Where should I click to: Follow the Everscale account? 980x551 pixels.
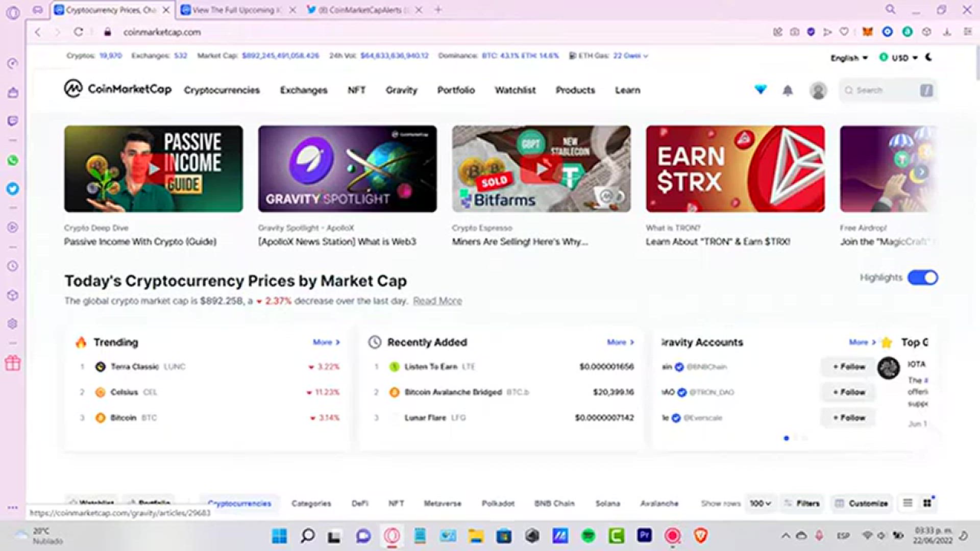pyautogui.click(x=849, y=418)
